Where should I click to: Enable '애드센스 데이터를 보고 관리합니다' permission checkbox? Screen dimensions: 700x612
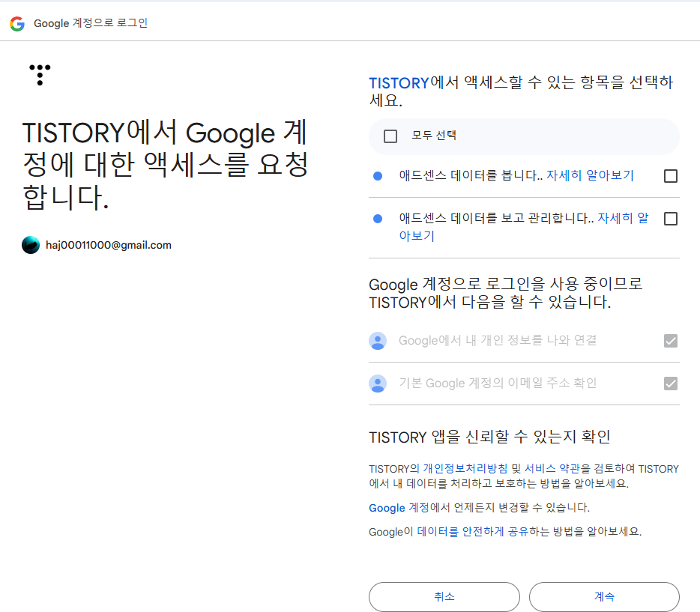click(x=671, y=219)
